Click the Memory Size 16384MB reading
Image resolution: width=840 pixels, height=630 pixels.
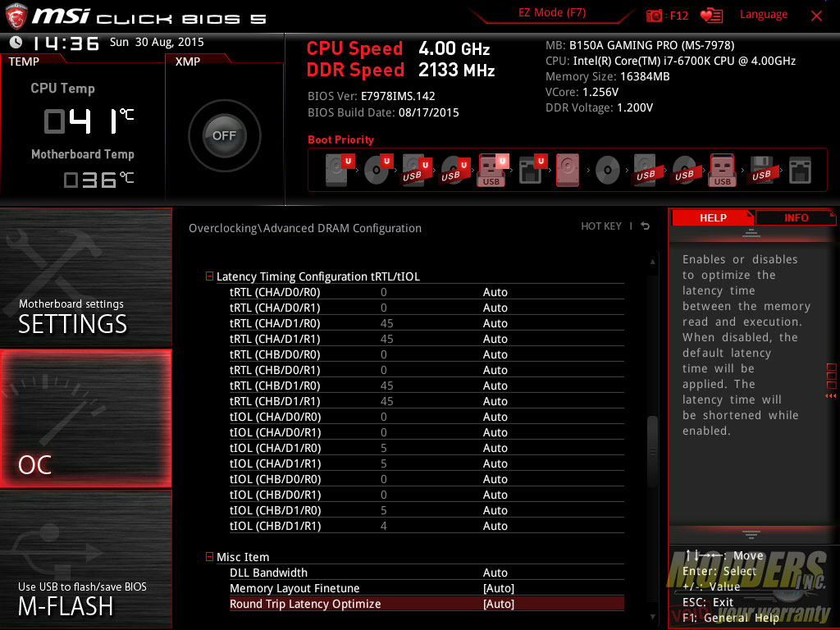coord(608,76)
